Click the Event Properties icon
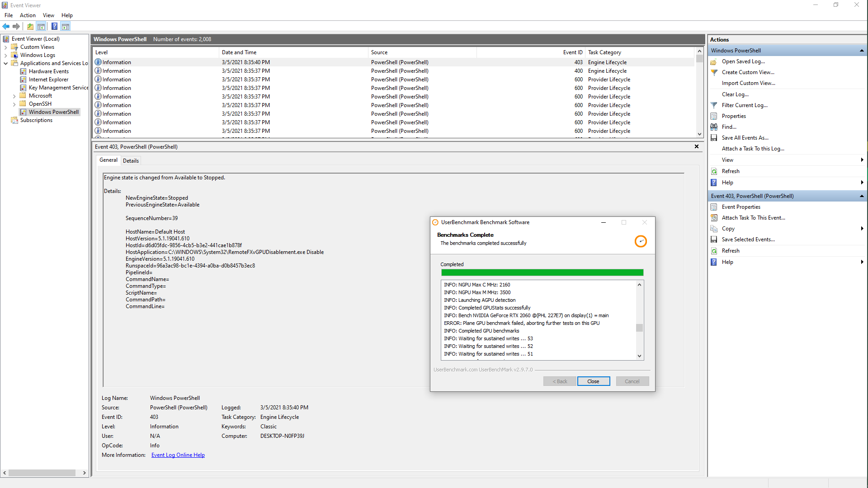Viewport: 868px width, 488px height. coord(714,207)
